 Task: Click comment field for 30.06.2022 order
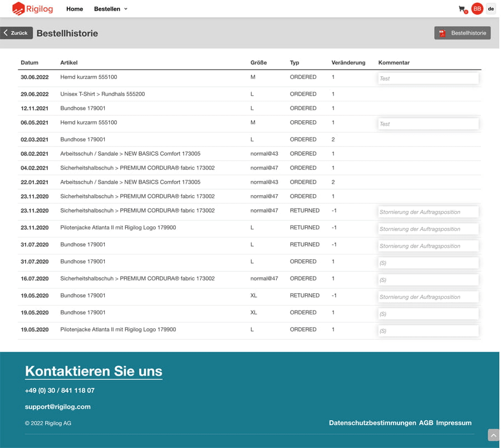(428, 78)
